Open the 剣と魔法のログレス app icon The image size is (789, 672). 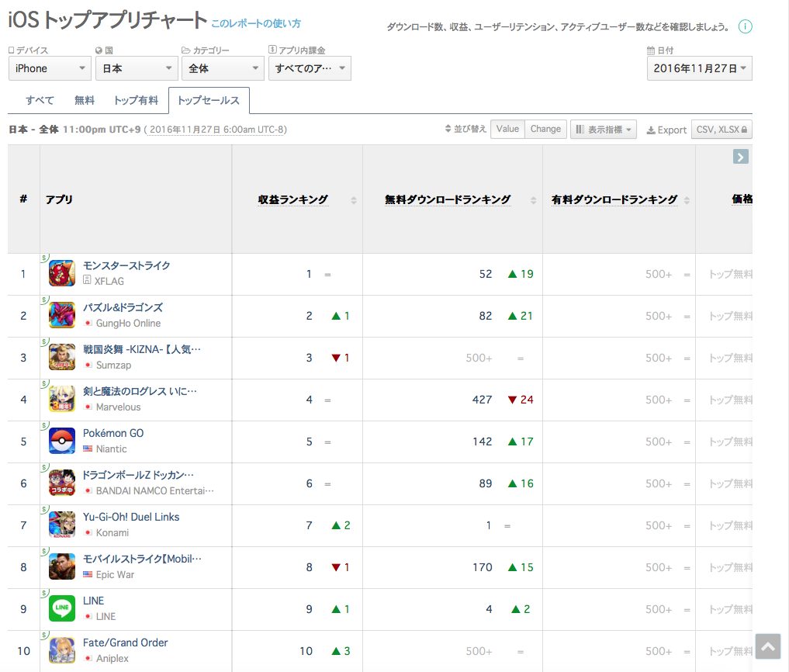(x=62, y=399)
